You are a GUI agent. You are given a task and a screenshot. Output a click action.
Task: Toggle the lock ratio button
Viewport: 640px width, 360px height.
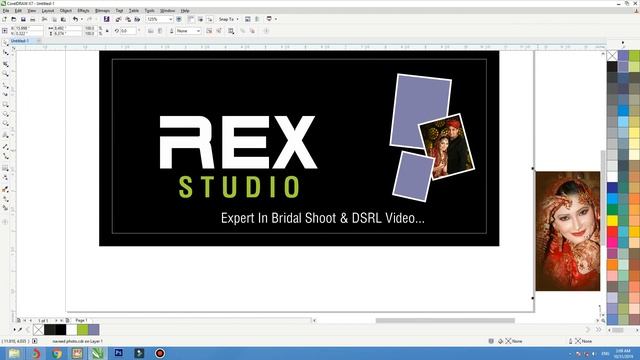point(107,31)
